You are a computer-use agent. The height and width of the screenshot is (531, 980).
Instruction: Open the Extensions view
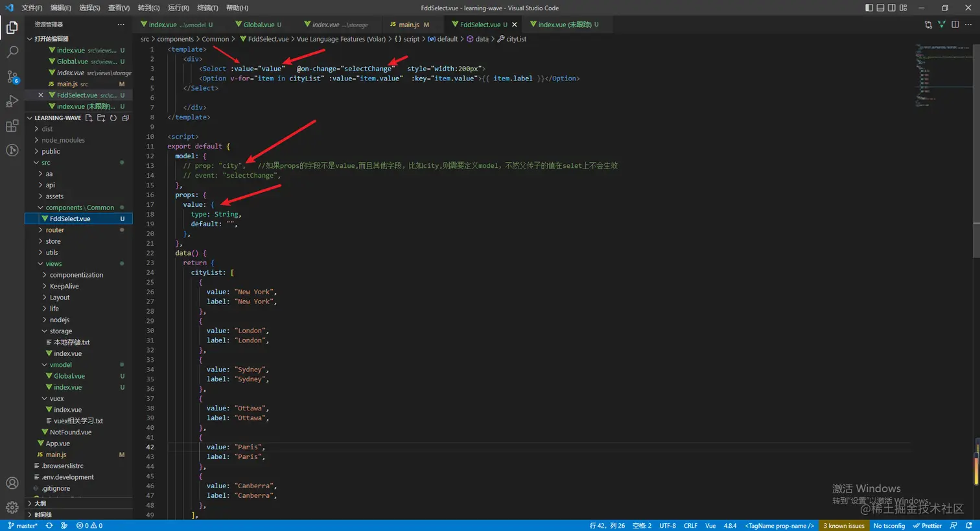12,126
